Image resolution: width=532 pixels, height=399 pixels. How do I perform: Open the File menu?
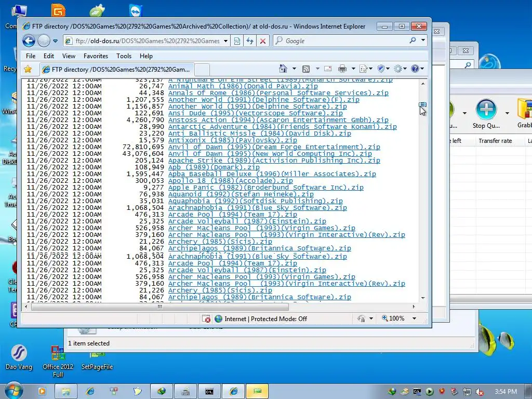coord(31,56)
